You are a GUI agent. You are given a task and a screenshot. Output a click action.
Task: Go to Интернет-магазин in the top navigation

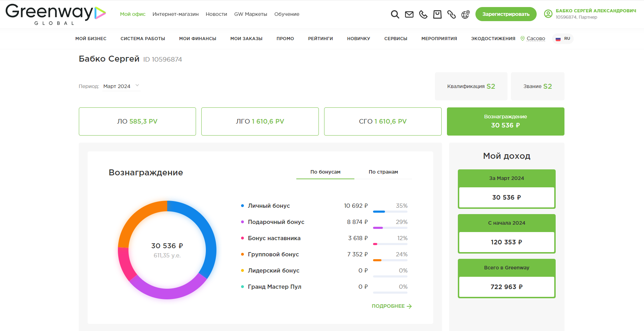(175, 14)
